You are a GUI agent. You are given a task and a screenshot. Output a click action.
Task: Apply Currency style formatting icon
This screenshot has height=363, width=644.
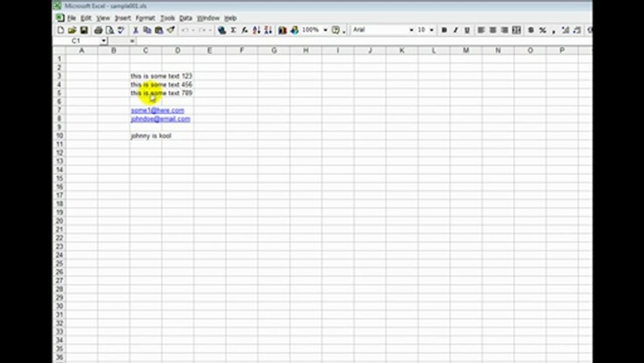(x=531, y=30)
